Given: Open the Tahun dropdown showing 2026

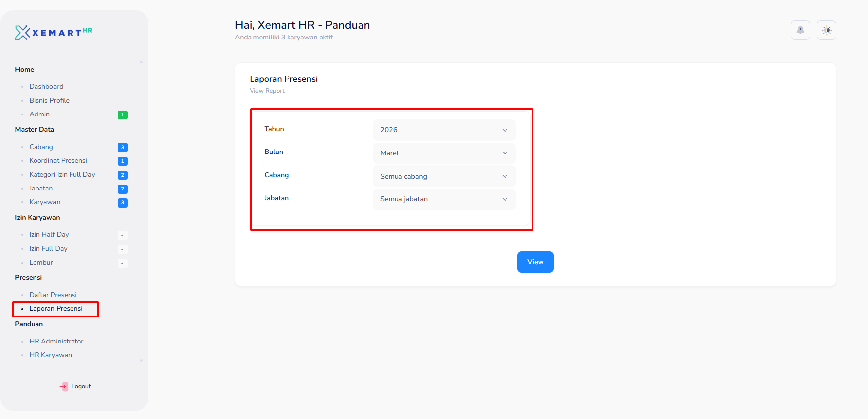Looking at the screenshot, I should 444,130.
